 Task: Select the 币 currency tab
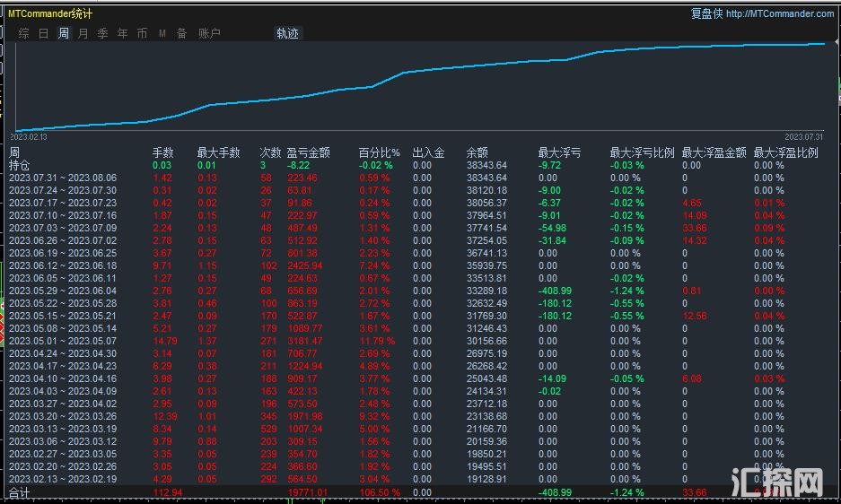coord(142,33)
